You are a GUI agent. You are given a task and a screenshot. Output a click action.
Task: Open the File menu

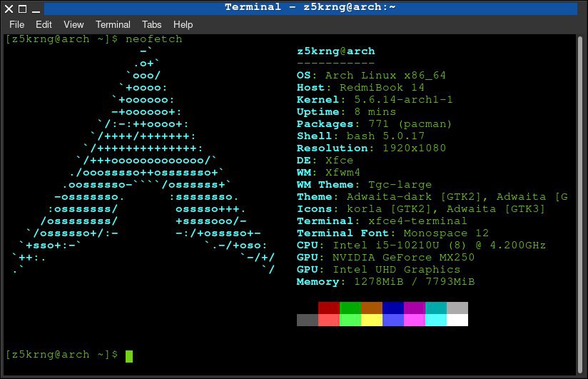point(17,25)
